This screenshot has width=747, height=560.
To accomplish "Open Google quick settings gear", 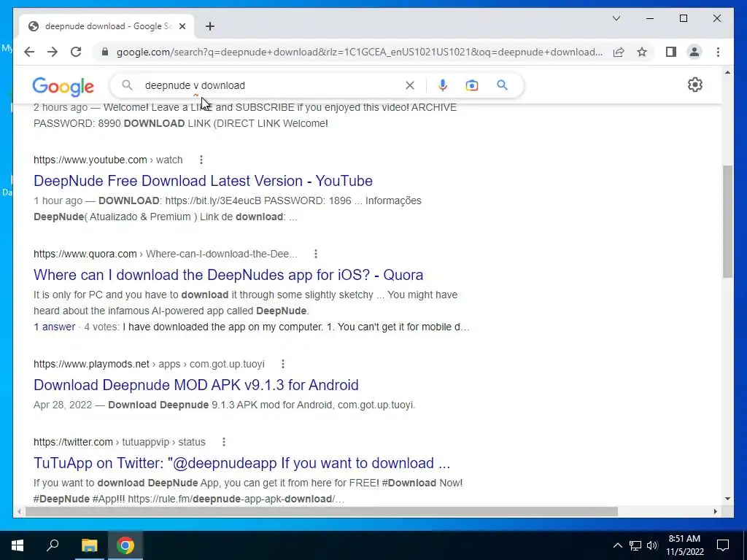I will tap(695, 85).
